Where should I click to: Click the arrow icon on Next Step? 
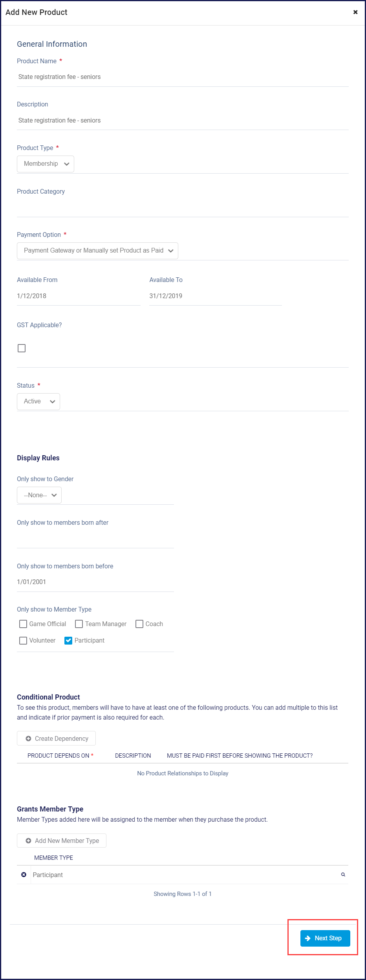pos(308,938)
